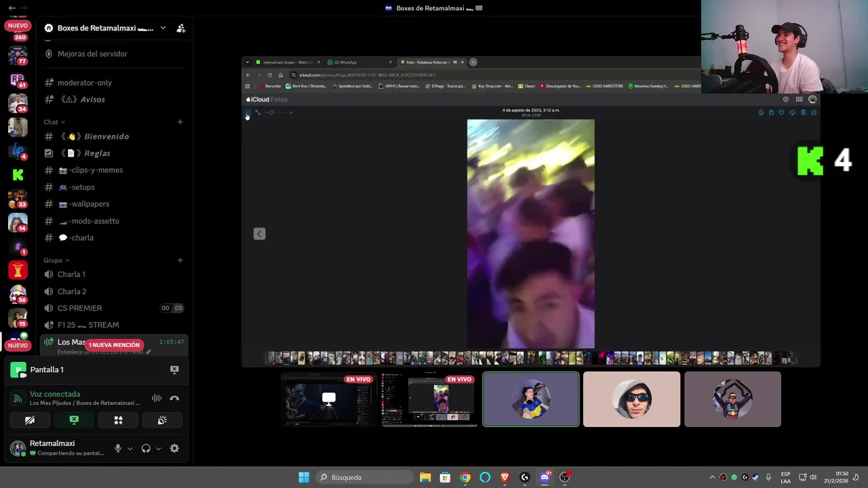Join the F1 25 STREAM voice channel
Viewport: 868px width, 488px height.
pyautogui.click(x=88, y=325)
